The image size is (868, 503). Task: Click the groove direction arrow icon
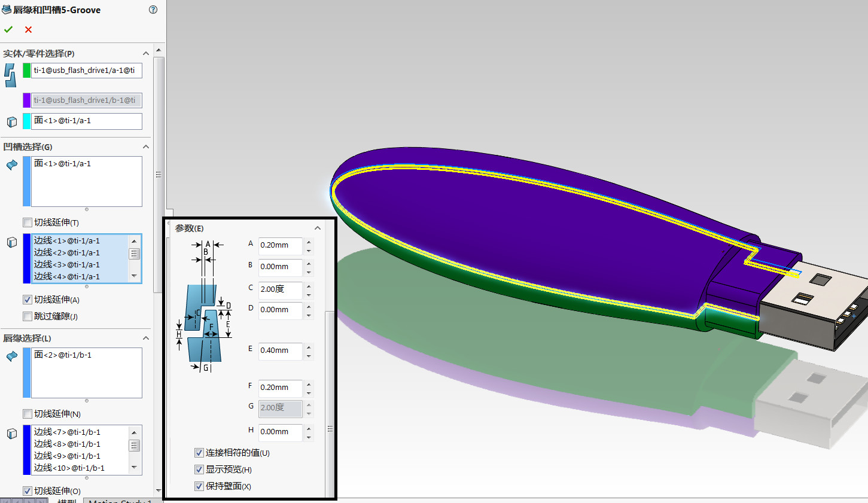point(12,164)
